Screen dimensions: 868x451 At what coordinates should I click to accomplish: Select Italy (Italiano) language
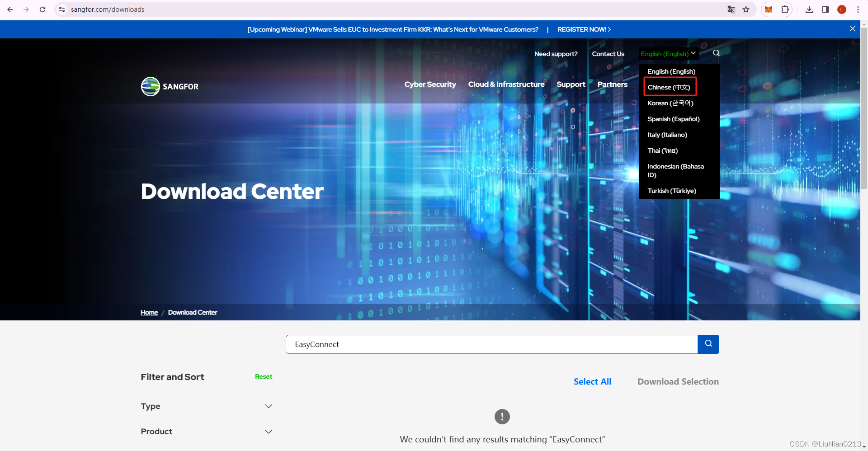click(667, 135)
